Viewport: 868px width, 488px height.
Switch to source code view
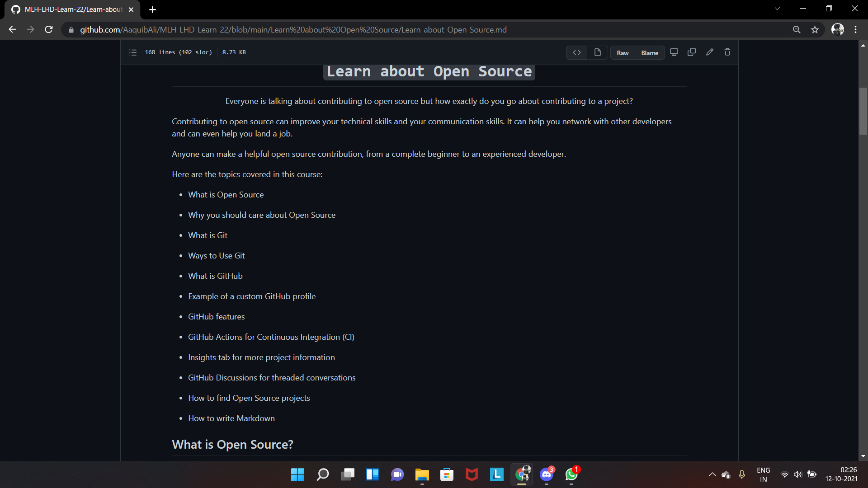pyautogui.click(x=576, y=52)
